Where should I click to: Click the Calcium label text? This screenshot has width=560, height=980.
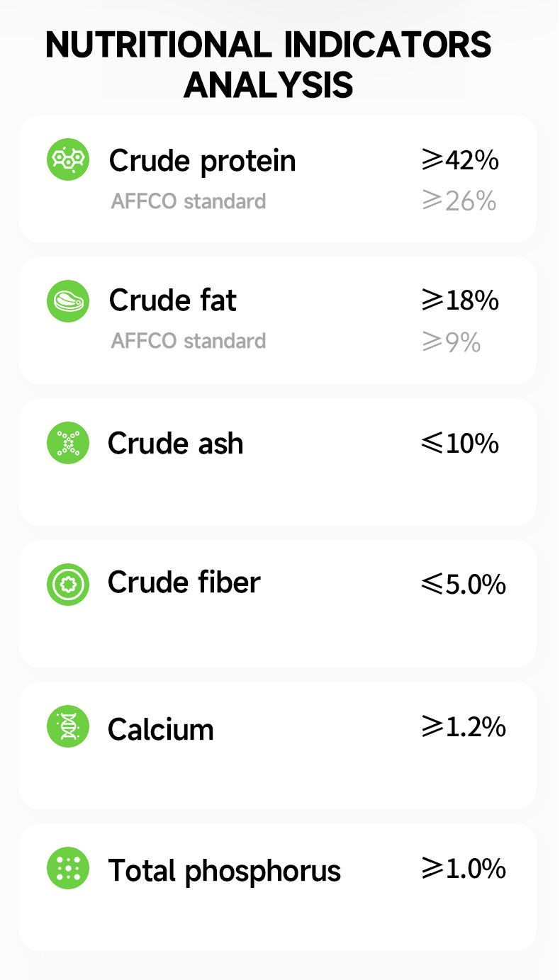pos(160,729)
